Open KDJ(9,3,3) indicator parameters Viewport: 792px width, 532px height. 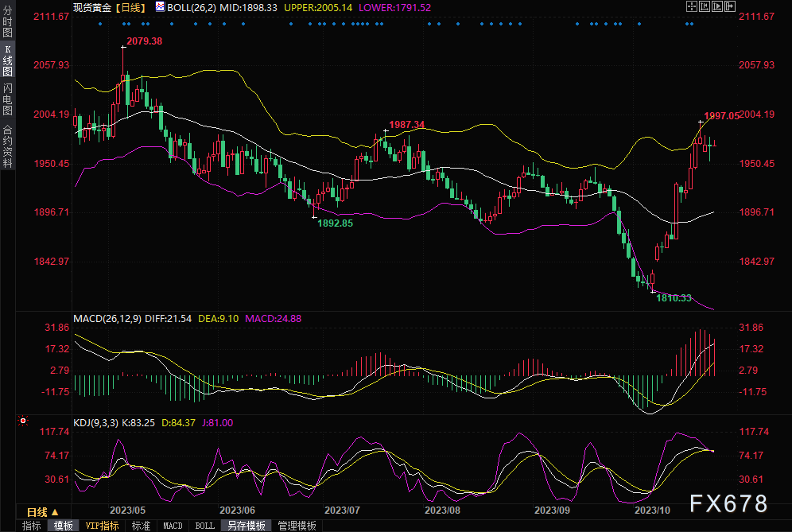click(x=95, y=423)
